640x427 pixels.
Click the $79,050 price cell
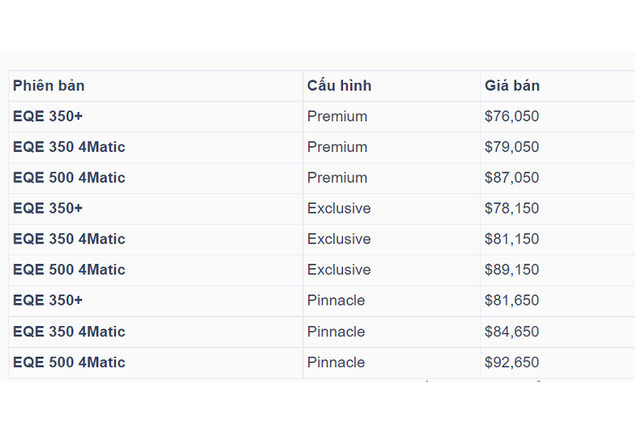point(511,147)
